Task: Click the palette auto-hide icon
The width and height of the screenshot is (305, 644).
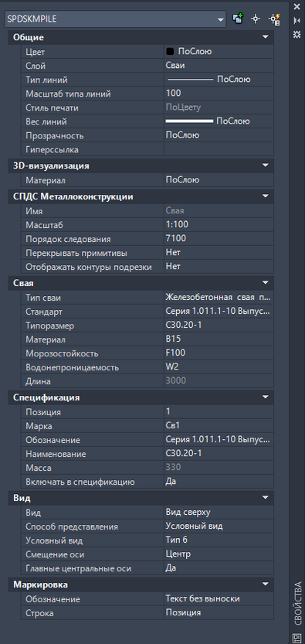Action: pos(297,21)
